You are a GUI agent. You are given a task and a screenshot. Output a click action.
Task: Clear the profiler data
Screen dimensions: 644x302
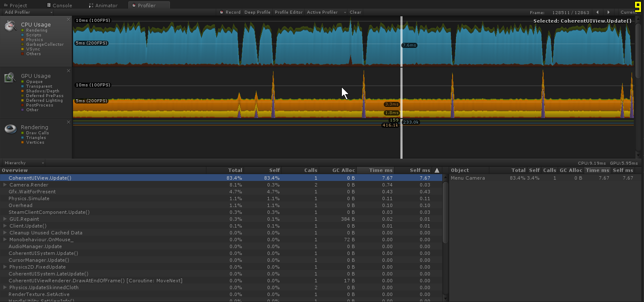(x=355, y=12)
